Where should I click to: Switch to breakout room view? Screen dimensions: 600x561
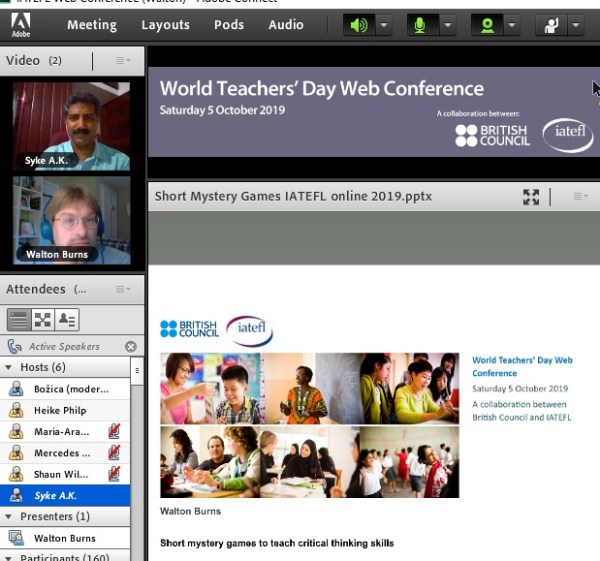point(43,320)
